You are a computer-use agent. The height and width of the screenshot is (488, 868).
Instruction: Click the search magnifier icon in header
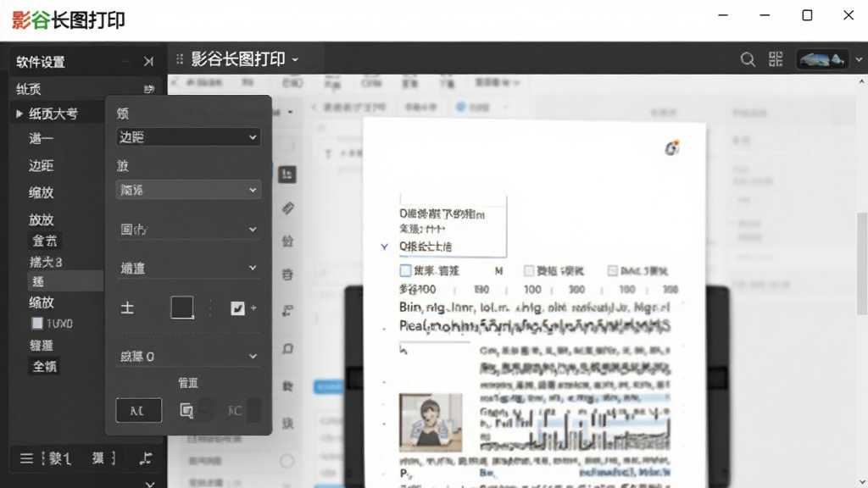[x=748, y=59]
